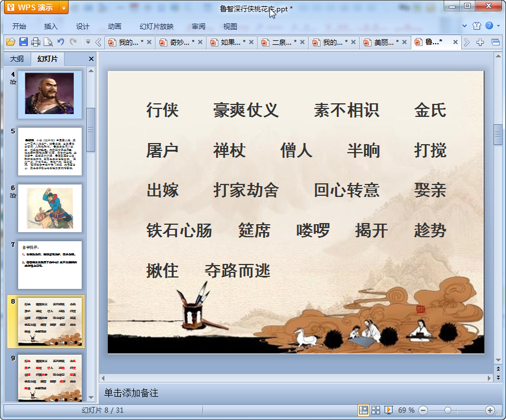Print the presentation using printer icon
This screenshot has height=420, width=506.
pos(36,42)
